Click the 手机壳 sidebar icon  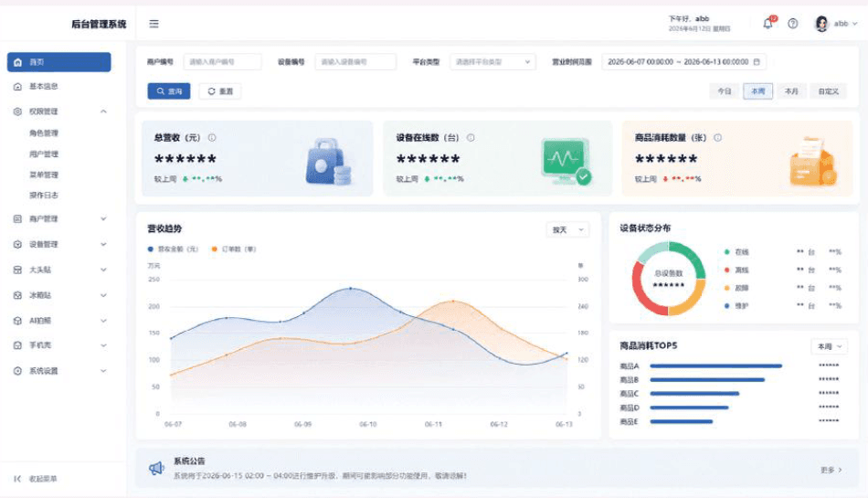tap(17, 345)
